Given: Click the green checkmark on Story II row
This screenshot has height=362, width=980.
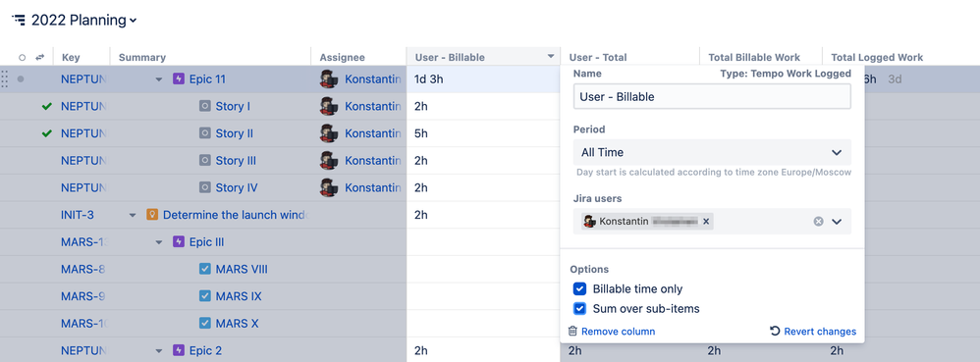Looking at the screenshot, I should [46, 133].
